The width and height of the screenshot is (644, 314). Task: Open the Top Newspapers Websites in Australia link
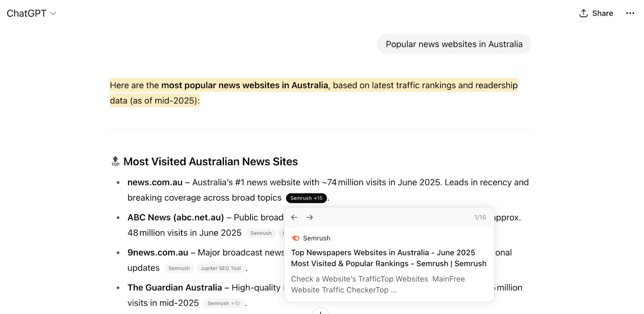point(388,258)
